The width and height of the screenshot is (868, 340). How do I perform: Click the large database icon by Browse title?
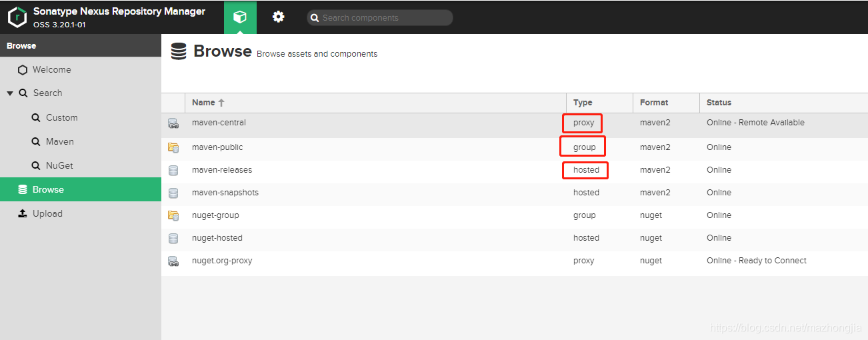point(179,51)
